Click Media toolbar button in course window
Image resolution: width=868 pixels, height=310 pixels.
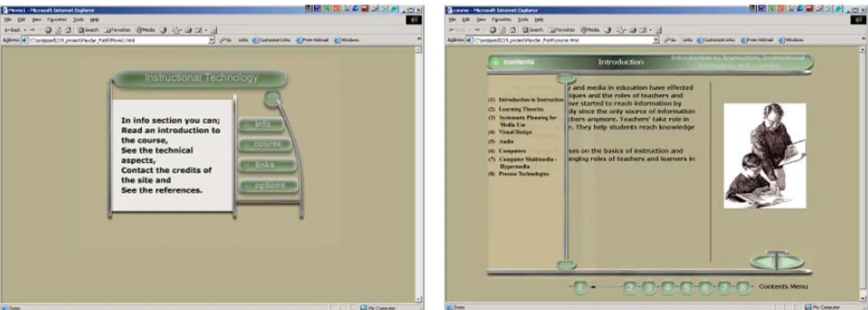(590, 30)
